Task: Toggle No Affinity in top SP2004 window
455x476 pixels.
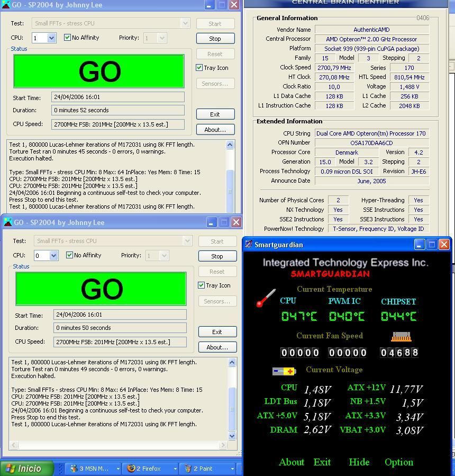Action: (x=68, y=38)
